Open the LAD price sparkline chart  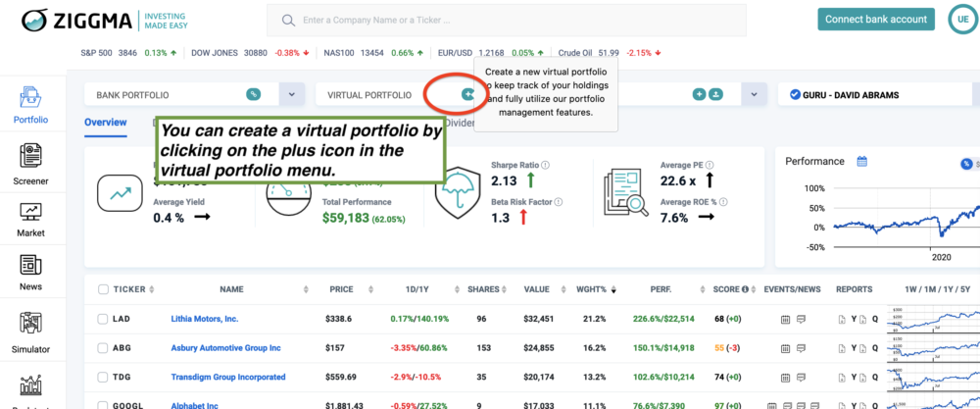933,319
